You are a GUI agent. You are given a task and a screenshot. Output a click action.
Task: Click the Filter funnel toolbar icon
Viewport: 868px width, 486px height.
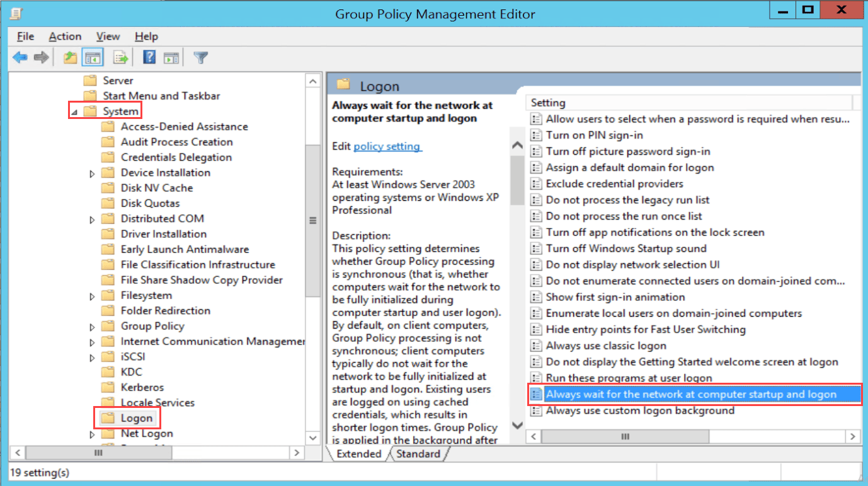pos(200,58)
